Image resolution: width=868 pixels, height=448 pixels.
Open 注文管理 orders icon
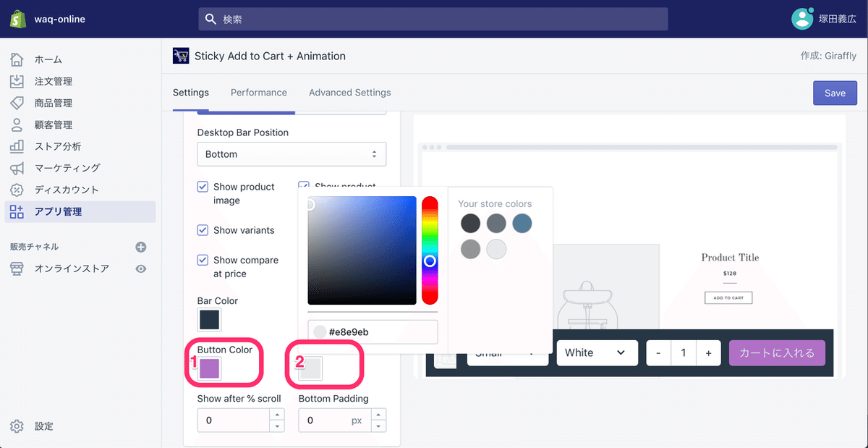click(17, 81)
